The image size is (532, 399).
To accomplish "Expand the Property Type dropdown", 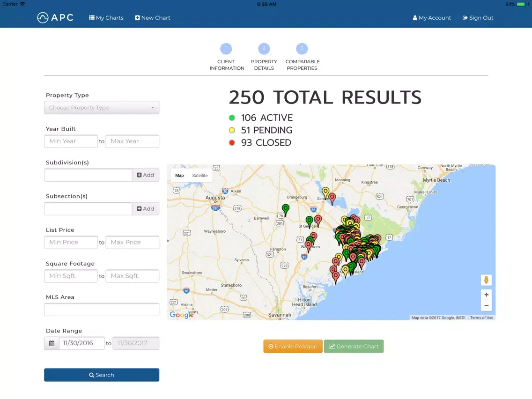I will coord(102,108).
